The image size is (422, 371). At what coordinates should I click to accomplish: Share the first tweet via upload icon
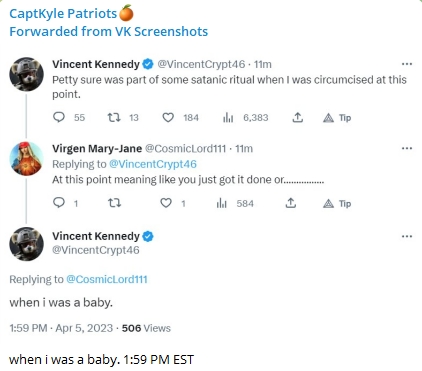[298, 117]
